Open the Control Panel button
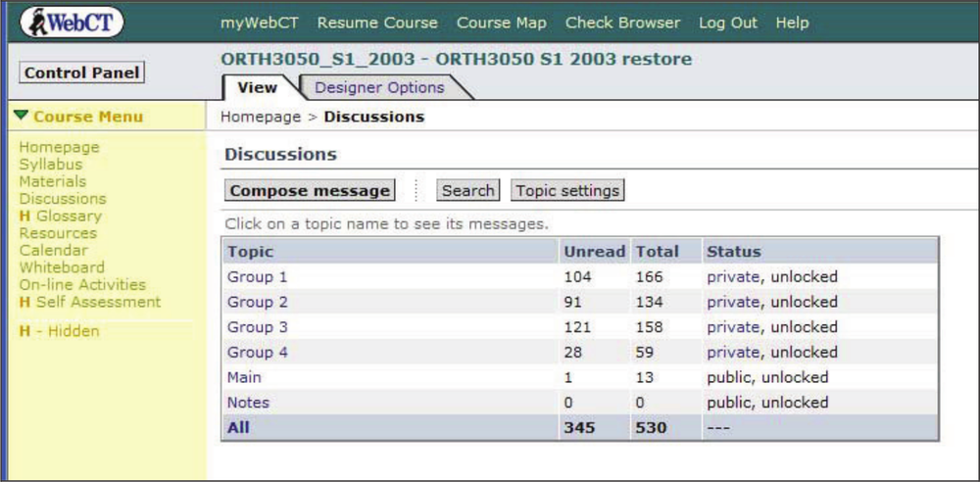 click(82, 72)
